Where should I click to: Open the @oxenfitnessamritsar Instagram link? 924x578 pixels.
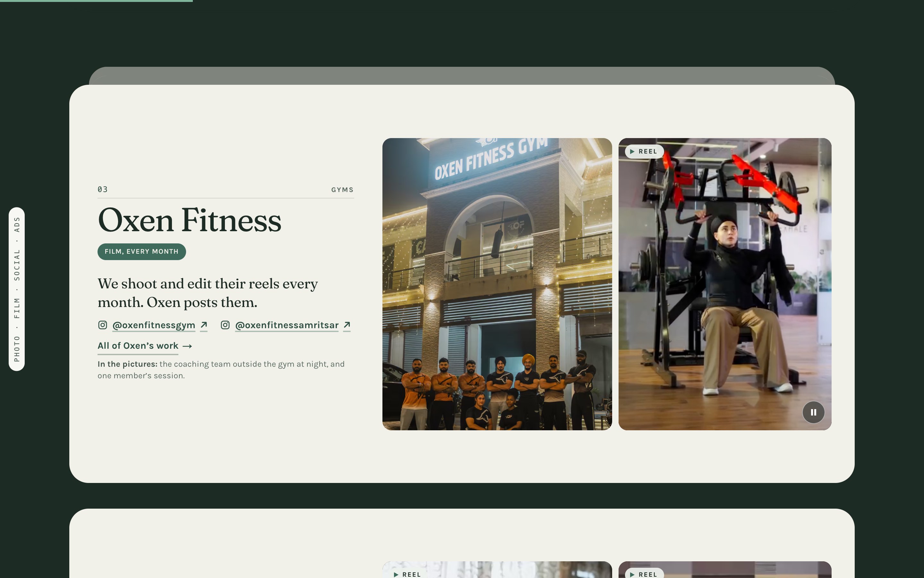click(287, 325)
